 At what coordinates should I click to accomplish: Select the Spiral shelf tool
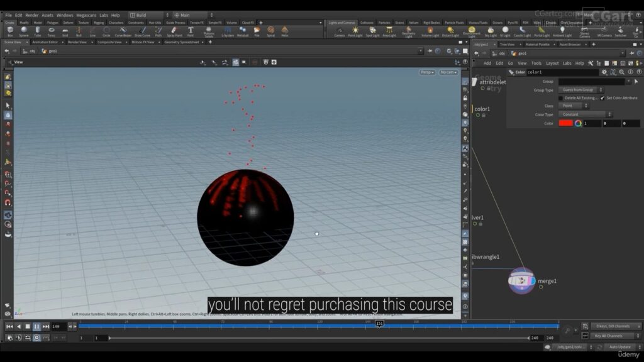click(x=270, y=31)
